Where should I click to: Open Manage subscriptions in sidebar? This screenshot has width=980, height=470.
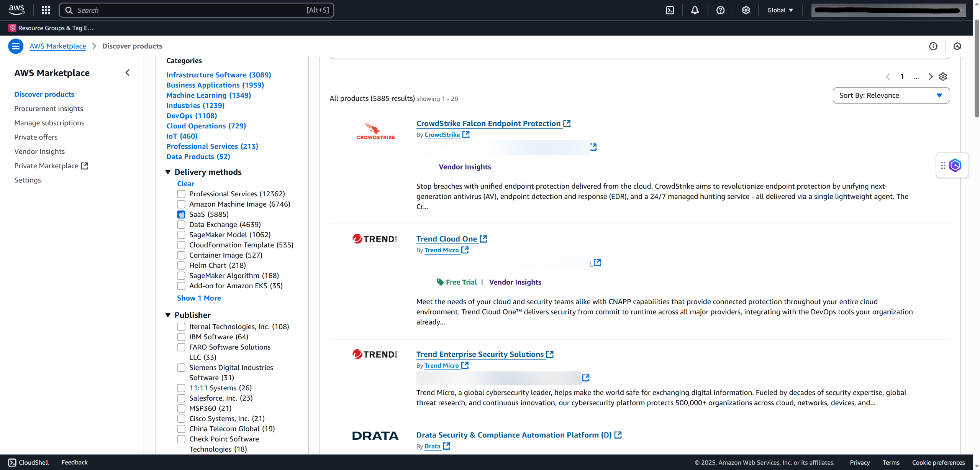click(49, 123)
